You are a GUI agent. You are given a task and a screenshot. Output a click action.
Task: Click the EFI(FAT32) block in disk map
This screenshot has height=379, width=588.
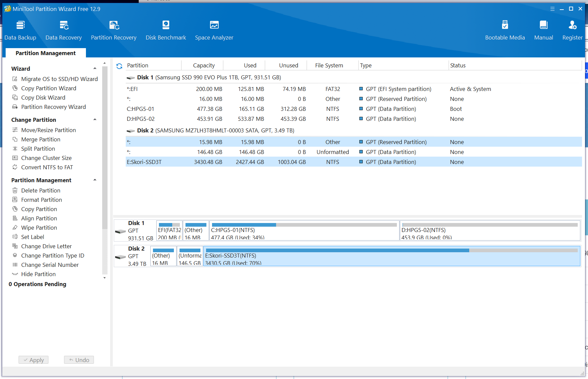(169, 231)
